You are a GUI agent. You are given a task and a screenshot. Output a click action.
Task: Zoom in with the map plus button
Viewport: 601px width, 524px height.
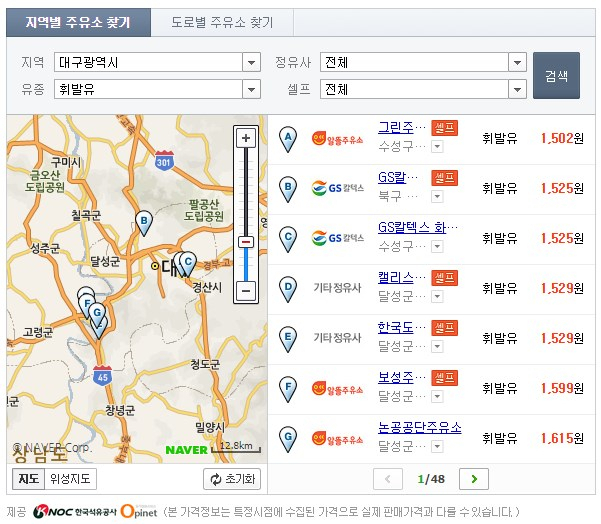[x=246, y=138]
